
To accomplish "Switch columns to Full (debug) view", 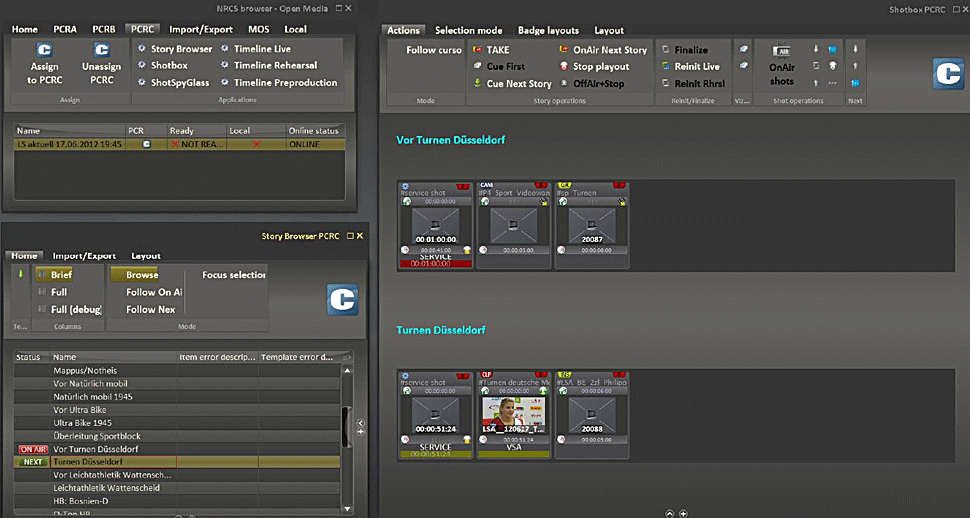I will click(x=76, y=310).
